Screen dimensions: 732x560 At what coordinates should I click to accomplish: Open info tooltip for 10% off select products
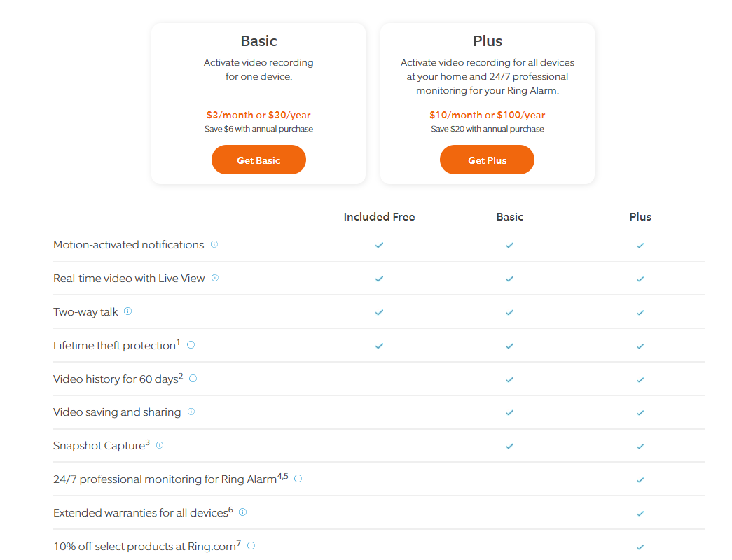pyautogui.click(x=251, y=546)
